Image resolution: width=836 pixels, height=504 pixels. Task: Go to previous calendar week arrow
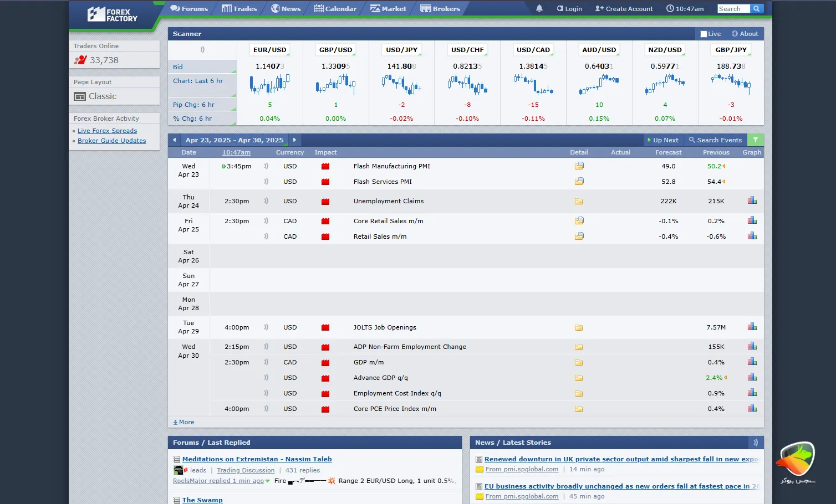click(175, 140)
